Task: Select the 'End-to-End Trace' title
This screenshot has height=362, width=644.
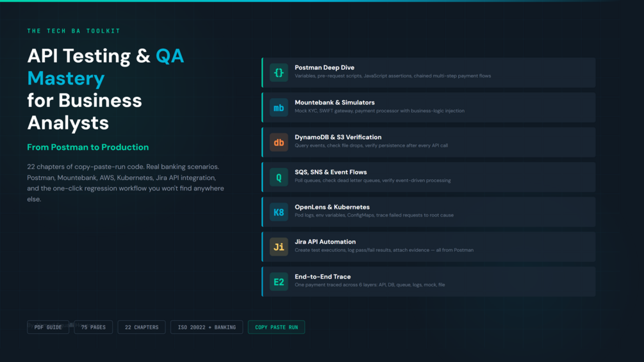Action: pos(323,277)
